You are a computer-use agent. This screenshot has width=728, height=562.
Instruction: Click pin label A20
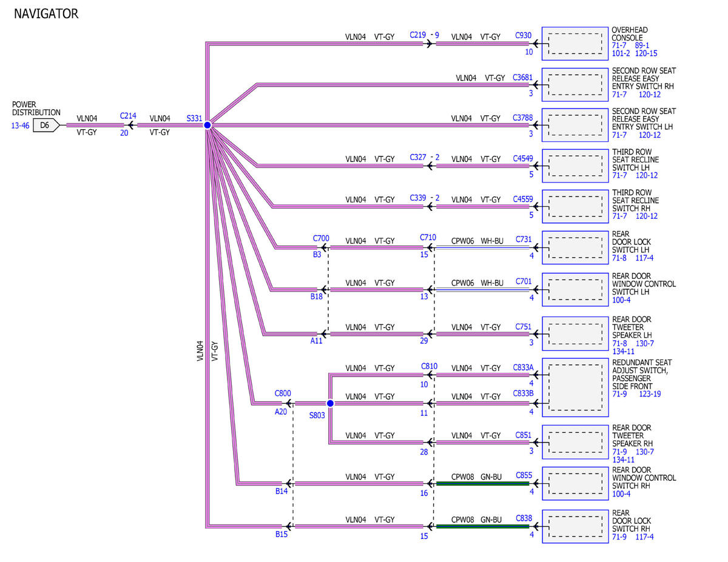pos(281,412)
